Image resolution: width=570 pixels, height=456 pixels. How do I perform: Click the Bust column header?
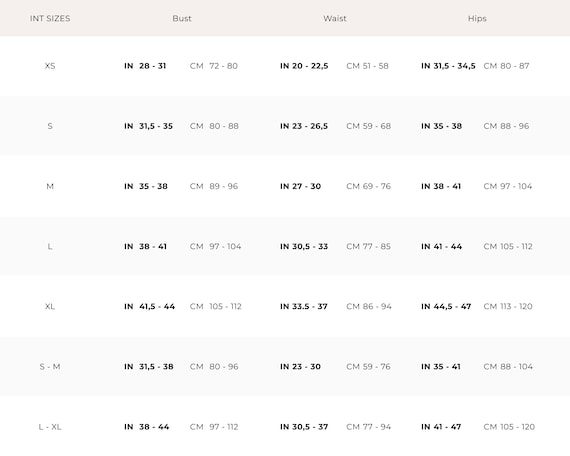coord(182,19)
